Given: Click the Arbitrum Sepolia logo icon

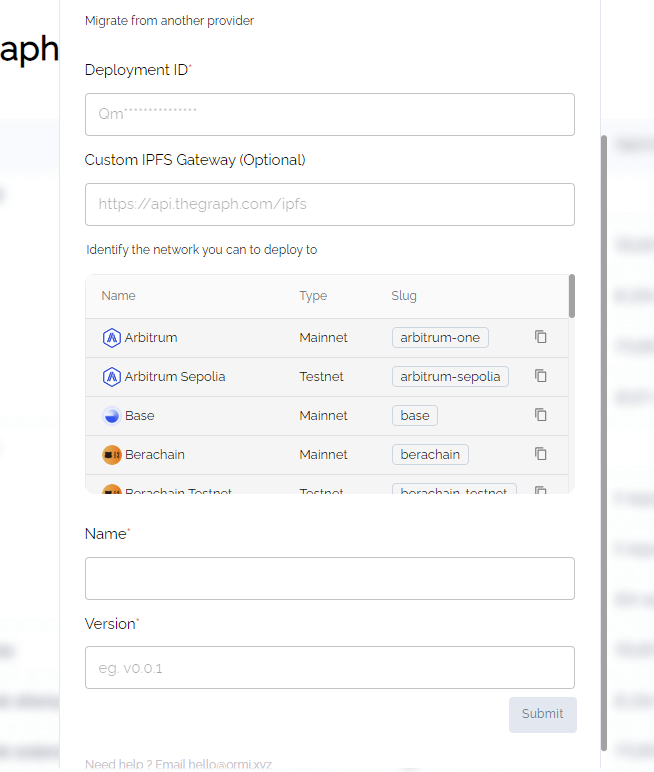Looking at the screenshot, I should [112, 377].
